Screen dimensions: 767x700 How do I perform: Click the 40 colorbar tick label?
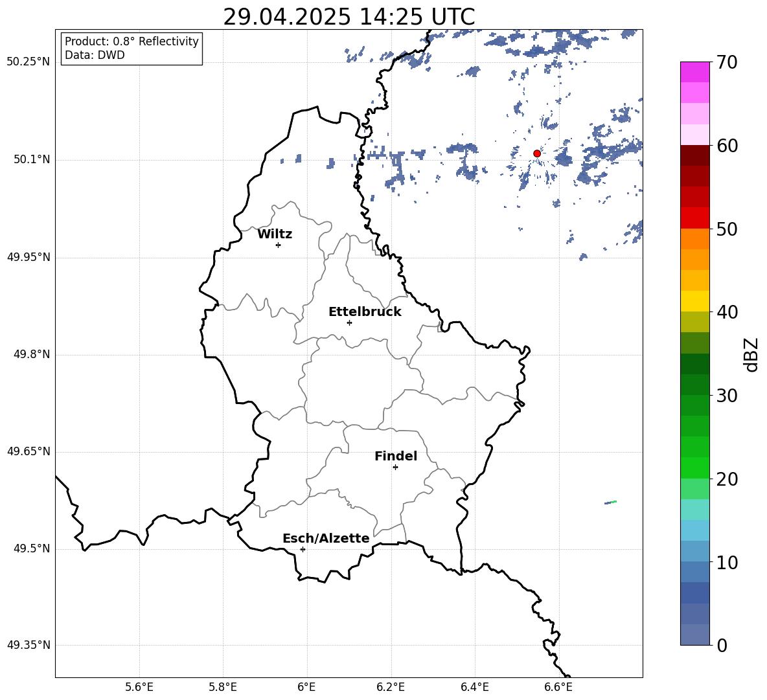point(727,312)
